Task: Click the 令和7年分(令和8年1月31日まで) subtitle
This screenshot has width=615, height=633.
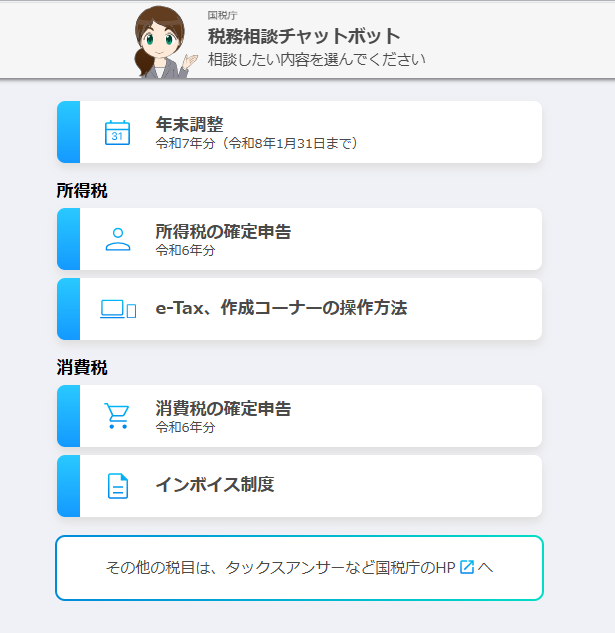Action: click(257, 143)
